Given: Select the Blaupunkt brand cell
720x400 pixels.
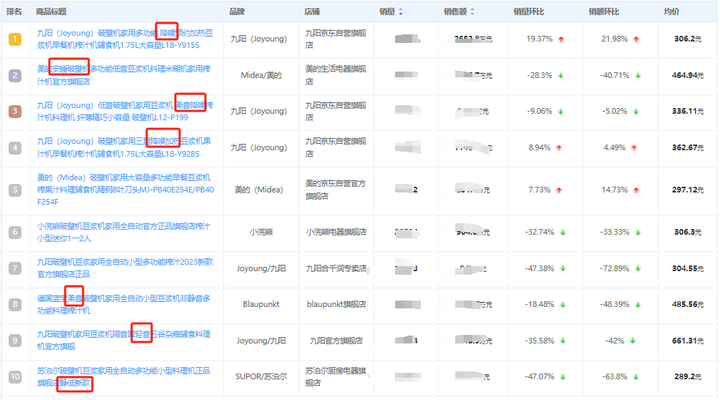Looking at the screenshot, I should point(261,304).
